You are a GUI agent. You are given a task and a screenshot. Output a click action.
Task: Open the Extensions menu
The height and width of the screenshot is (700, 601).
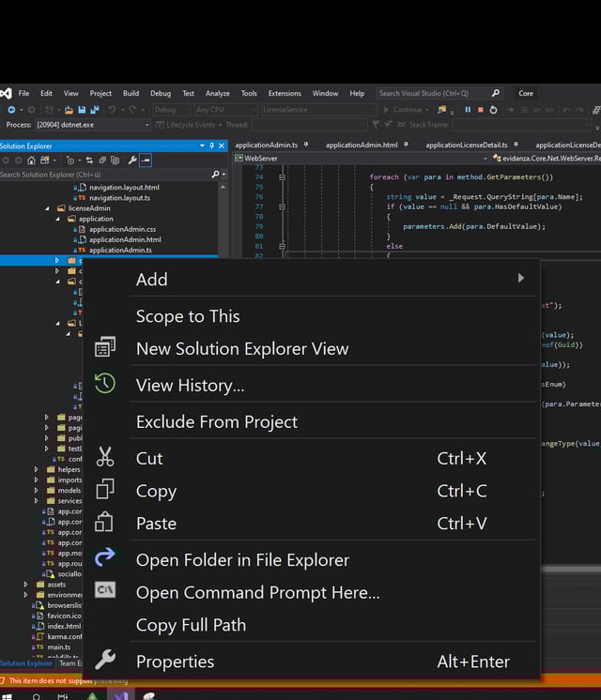(285, 93)
